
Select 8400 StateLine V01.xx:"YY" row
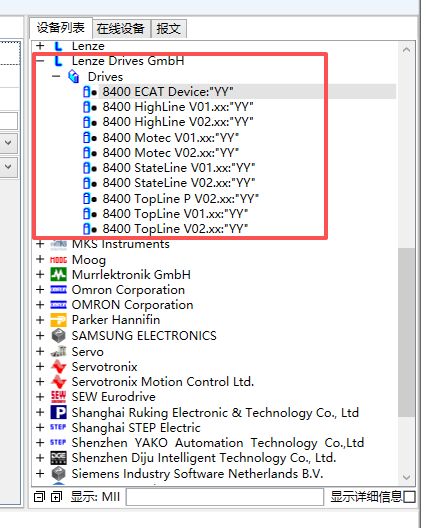(179, 168)
